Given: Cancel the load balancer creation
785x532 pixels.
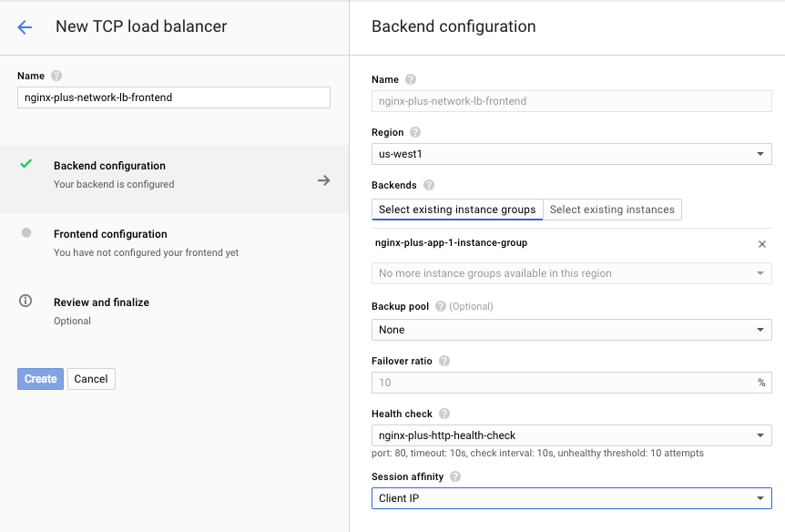Looking at the screenshot, I should [91, 378].
